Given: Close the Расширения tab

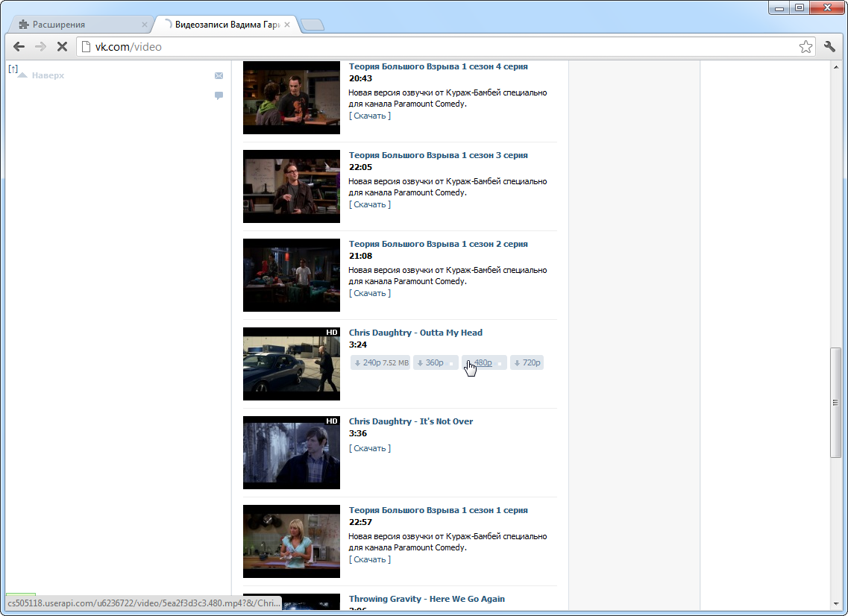Looking at the screenshot, I should point(145,25).
